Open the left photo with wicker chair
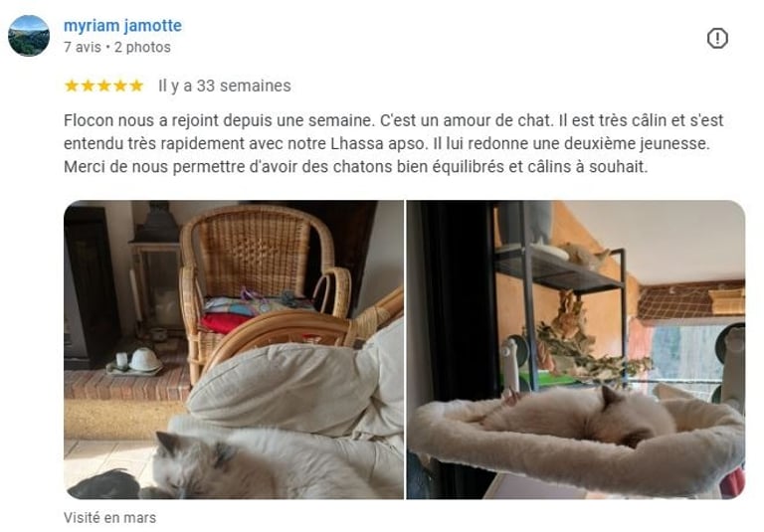 point(234,349)
